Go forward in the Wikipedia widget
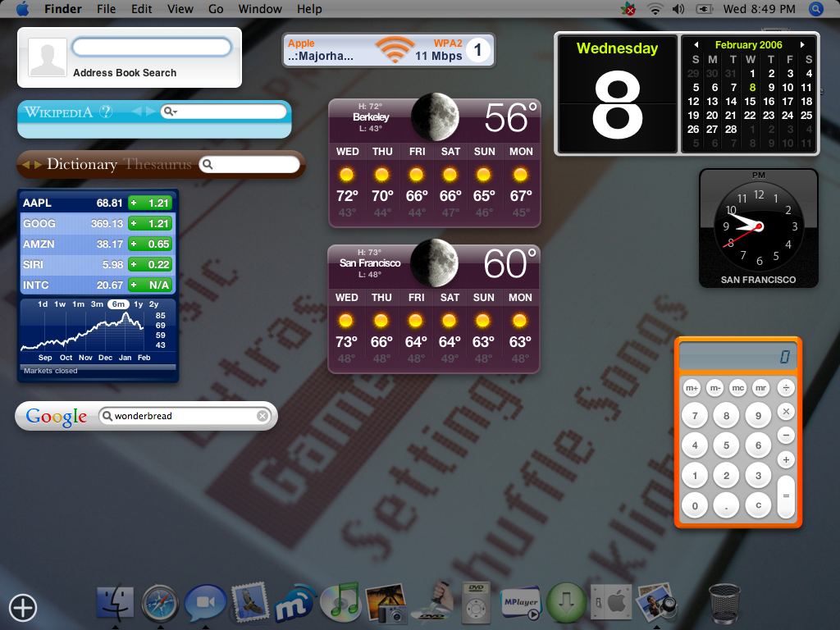This screenshot has width=840, height=630. (x=151, y=112)
